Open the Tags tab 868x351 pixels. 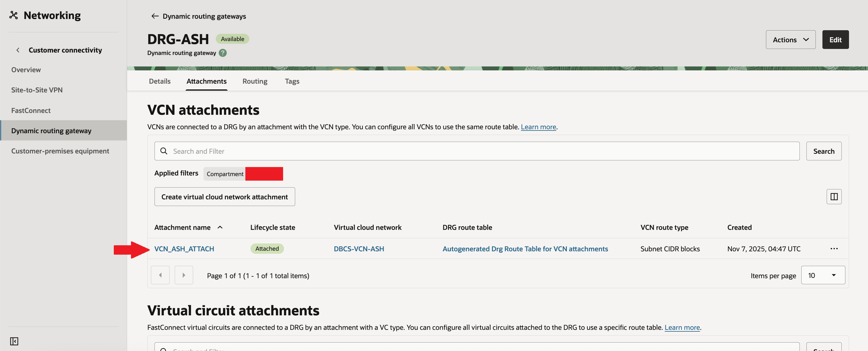point(292,81)
